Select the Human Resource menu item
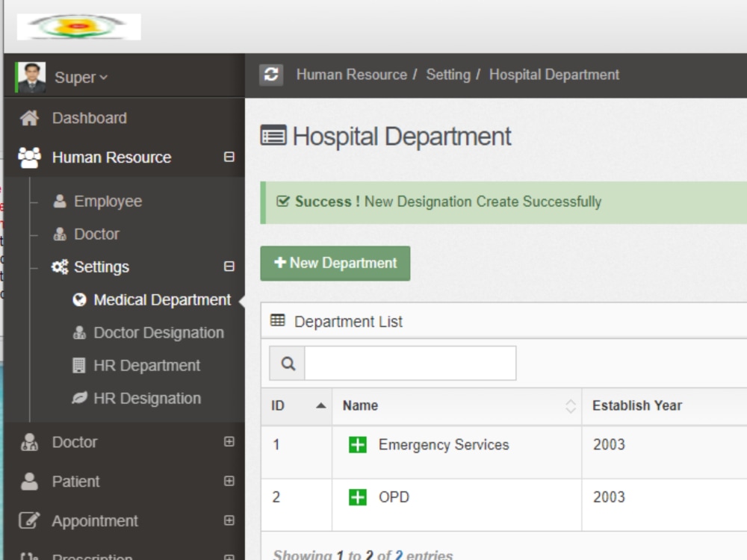 111,157
